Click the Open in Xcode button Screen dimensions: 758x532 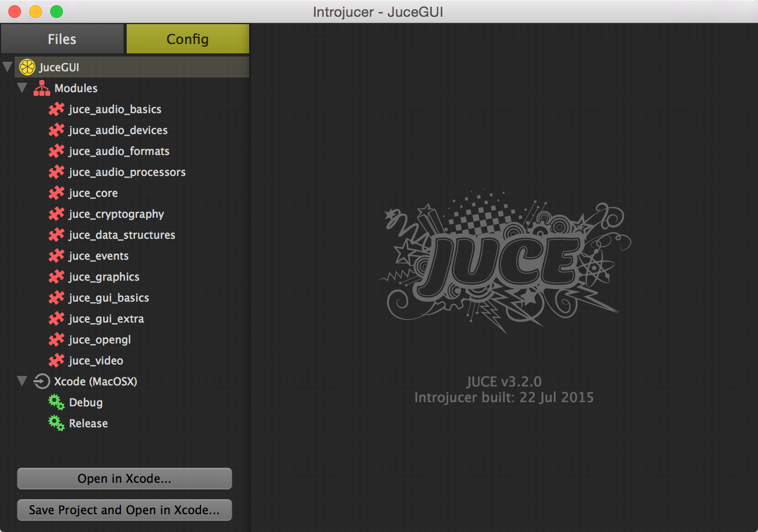pos(124,478)
